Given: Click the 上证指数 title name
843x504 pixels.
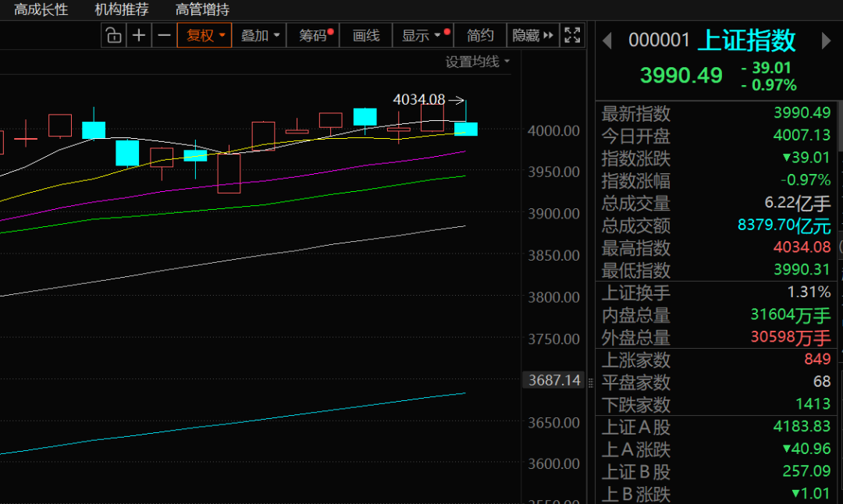Looking at the screenshot, I should [x=746, y=40].
